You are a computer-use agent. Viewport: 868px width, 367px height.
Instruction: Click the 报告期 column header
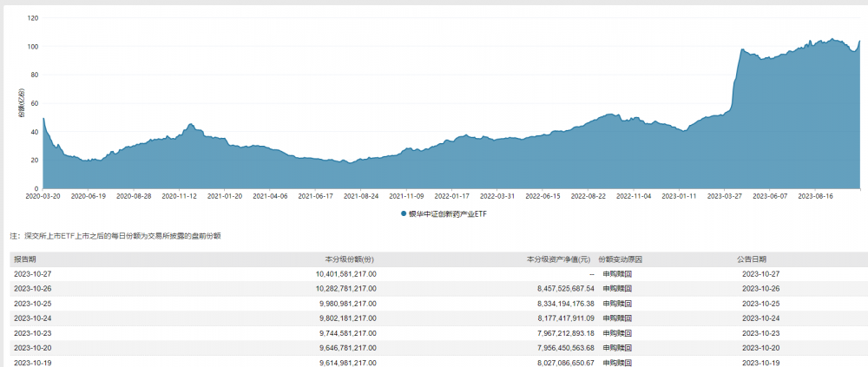pos(25,259)
